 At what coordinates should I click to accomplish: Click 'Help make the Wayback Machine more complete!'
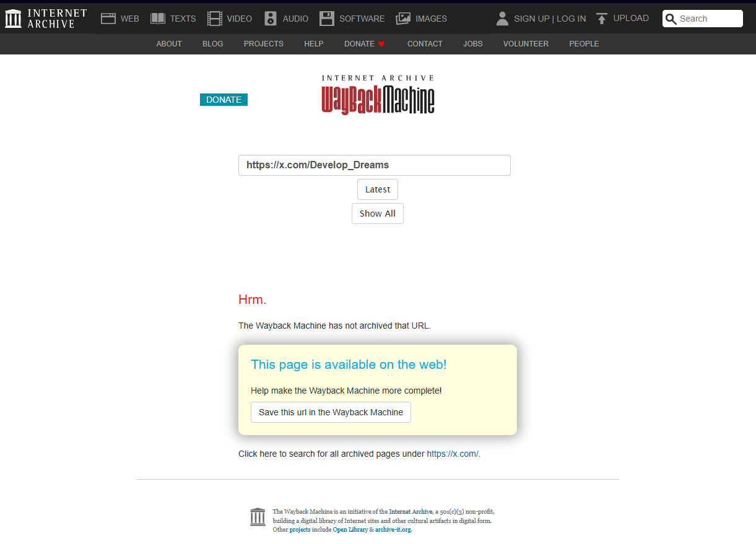pyautogui.click(x=346, y=391)
